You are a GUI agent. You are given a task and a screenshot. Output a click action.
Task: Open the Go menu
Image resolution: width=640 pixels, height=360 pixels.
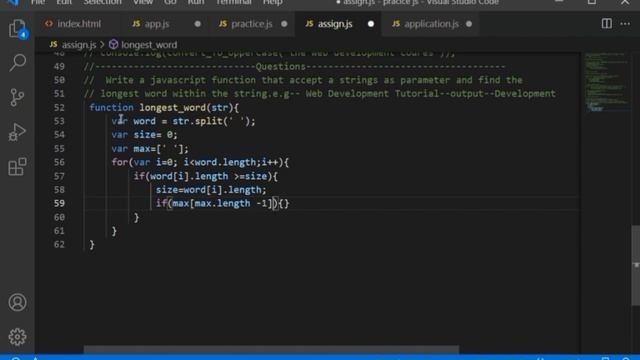tap(170, 2)
